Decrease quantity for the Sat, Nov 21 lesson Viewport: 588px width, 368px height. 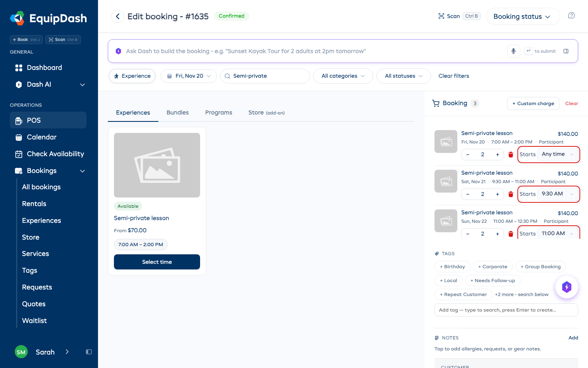click(x=468, y=194)
